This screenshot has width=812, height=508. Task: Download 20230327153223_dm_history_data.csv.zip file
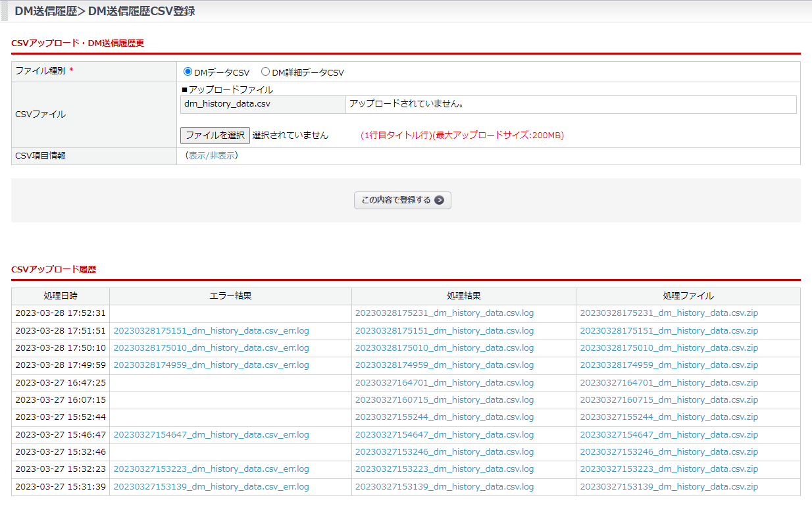[x=669, y=469]
